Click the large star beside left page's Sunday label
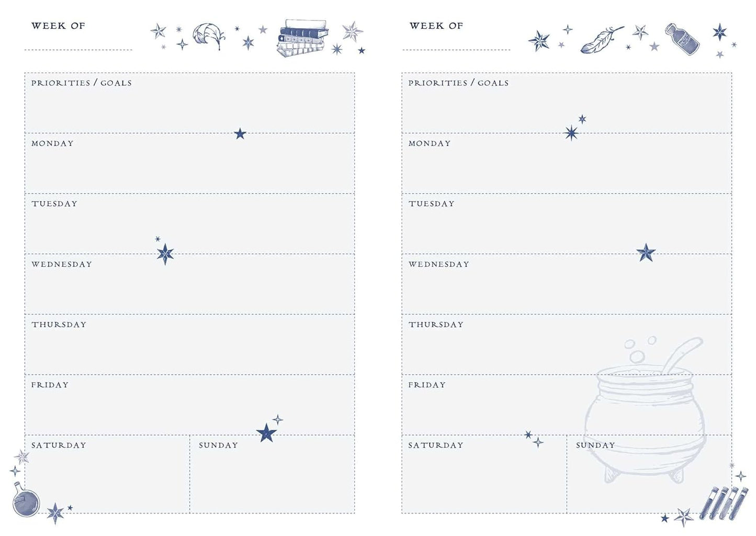This screenshot has height=536, width=756. click(266, 433)
